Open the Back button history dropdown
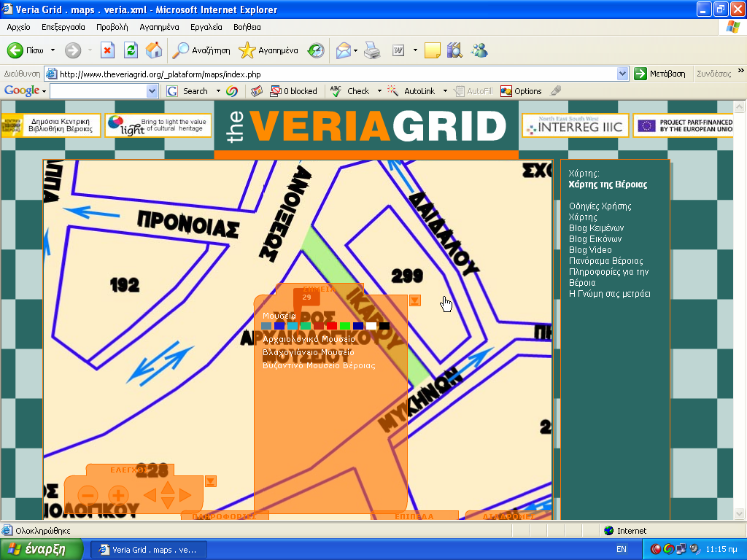 click(53, 50)
